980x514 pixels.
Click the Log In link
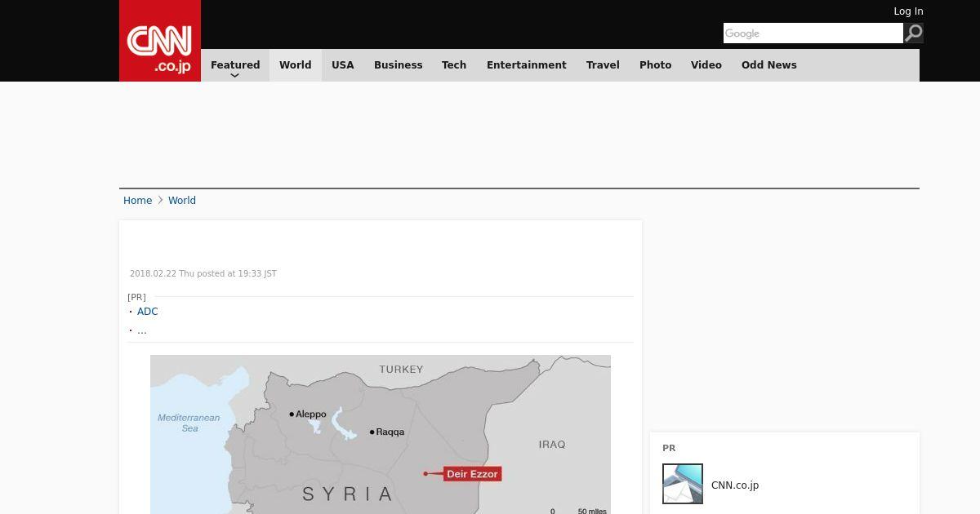pyautogui.click(x=908, y=11)
